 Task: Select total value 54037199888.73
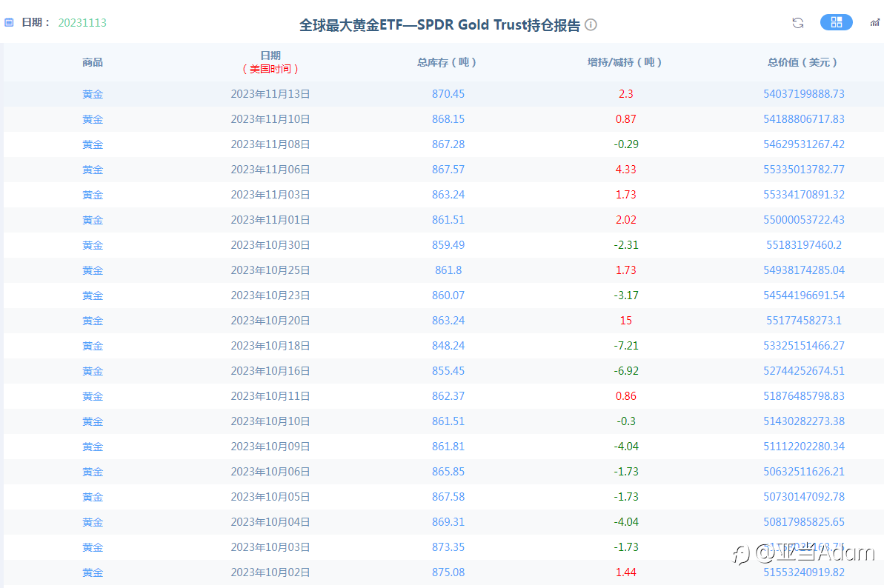(804, 94)
